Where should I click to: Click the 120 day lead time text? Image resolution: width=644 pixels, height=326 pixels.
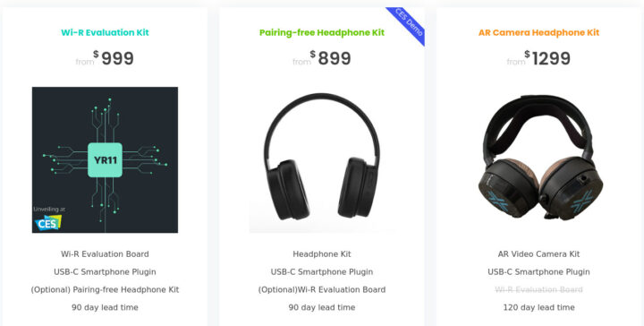[x=538, y=307]
